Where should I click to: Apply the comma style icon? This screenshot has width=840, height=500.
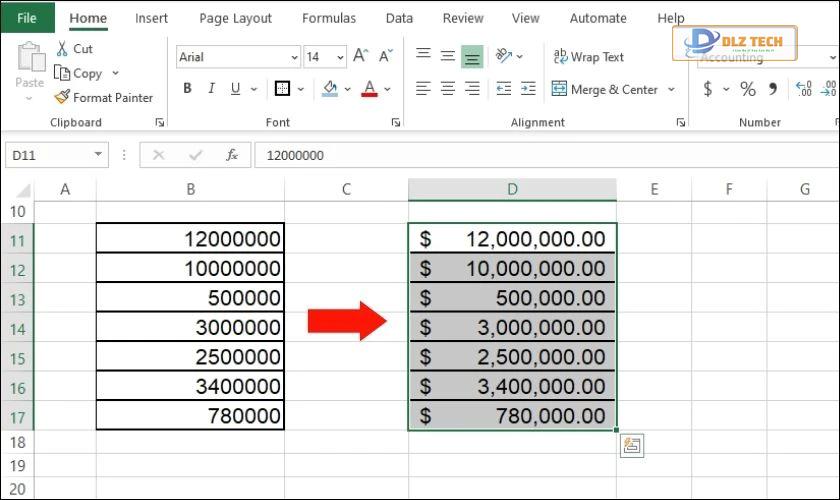click(772, 88)
